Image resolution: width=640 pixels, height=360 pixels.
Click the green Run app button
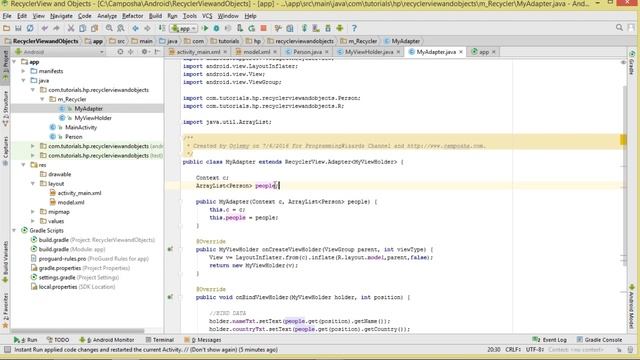click(x=205, y=28)
